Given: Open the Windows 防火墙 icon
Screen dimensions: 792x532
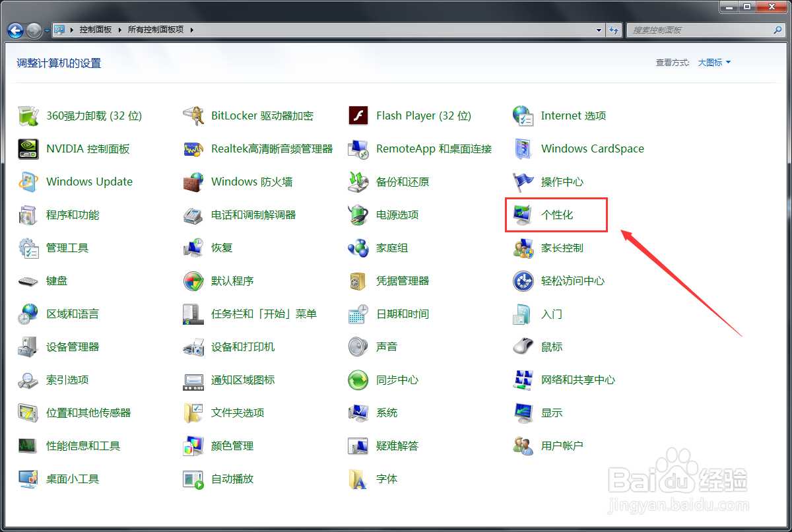Looking at the screenshot, I should (x=193, y=182).
